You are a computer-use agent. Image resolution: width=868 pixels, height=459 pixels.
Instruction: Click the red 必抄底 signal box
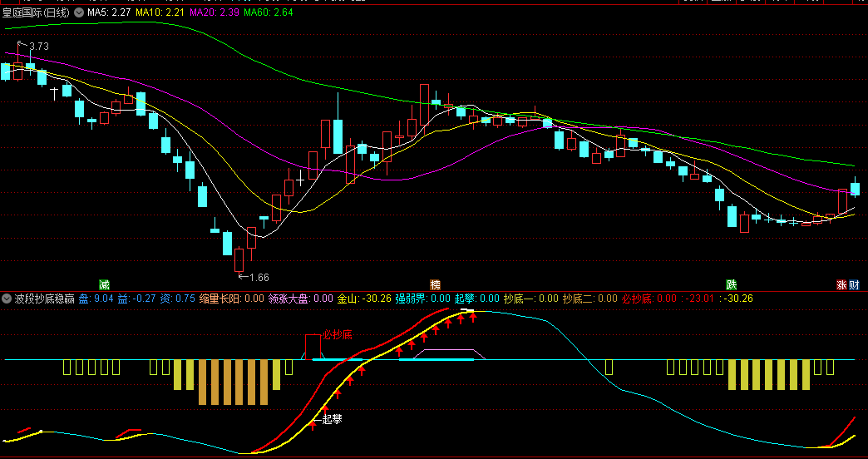coord(313,347)
